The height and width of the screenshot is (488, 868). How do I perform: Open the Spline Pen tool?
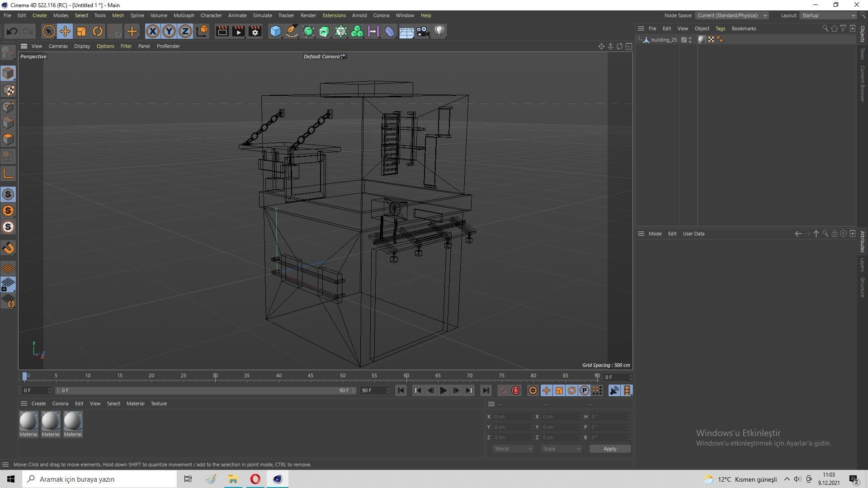292,31
